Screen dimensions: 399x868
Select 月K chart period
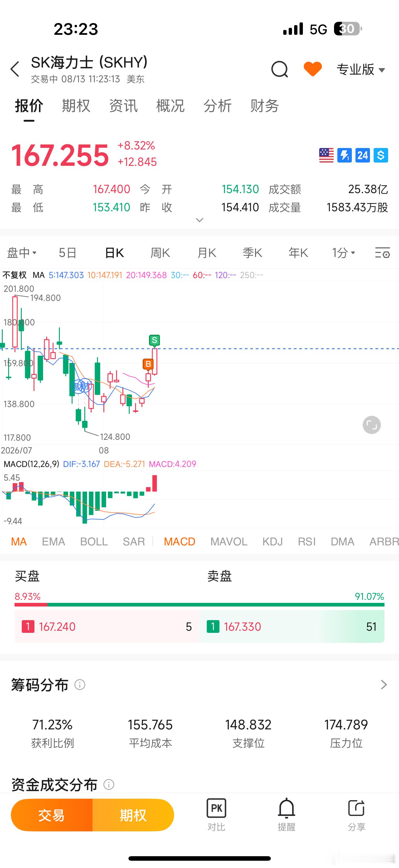pos(206,252)
